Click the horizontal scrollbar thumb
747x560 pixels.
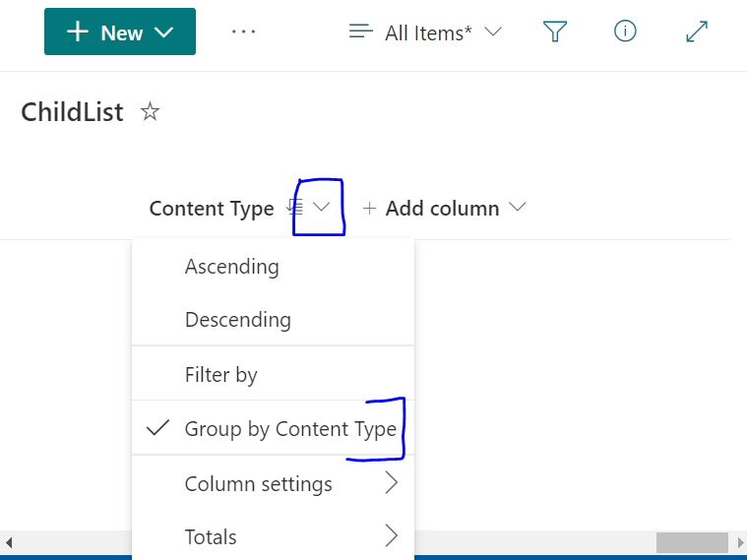pyautogui.click(x=692, y=542)
